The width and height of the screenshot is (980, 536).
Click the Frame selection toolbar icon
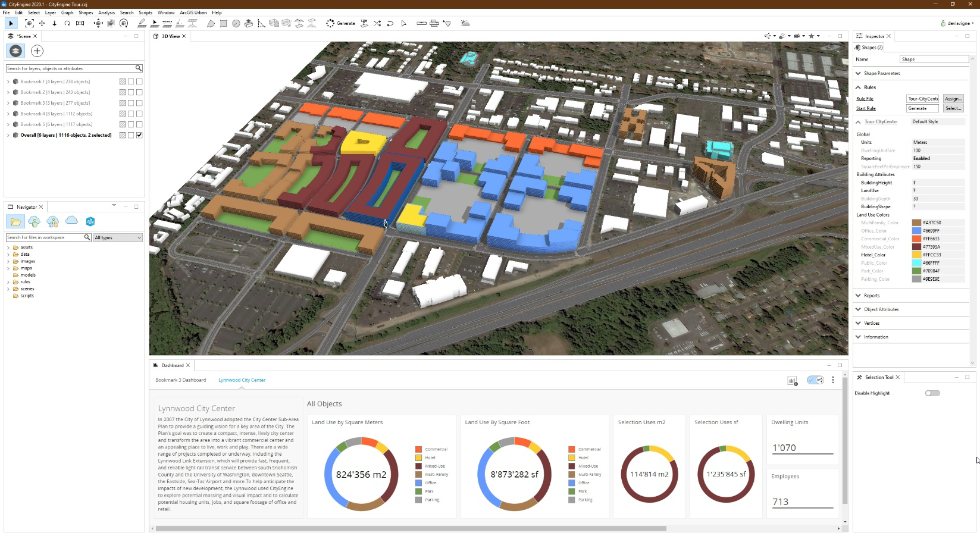[x=29, y=23]
